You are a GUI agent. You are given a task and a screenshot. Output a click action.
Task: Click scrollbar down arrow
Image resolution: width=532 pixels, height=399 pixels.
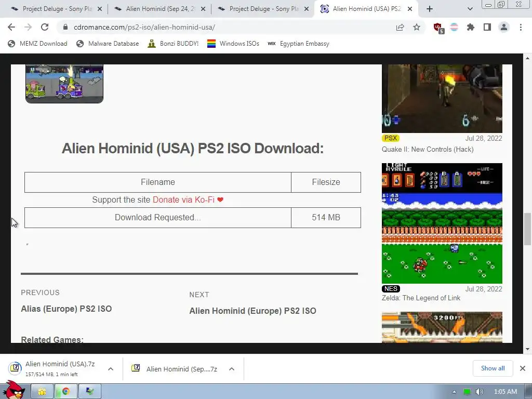[527, 349]
